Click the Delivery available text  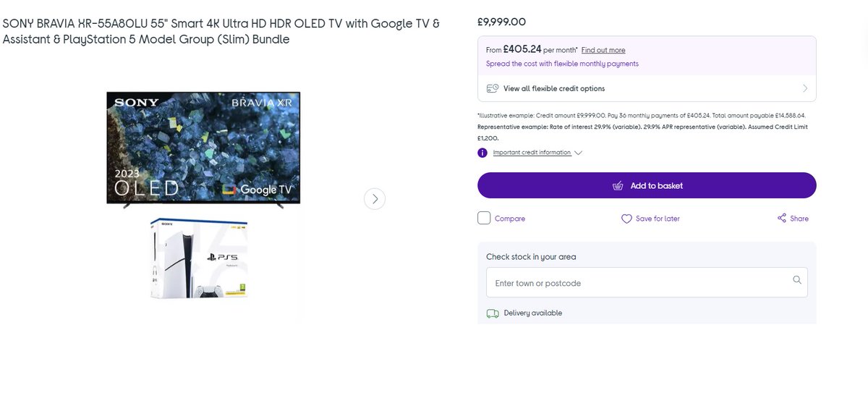pos(533,313)
